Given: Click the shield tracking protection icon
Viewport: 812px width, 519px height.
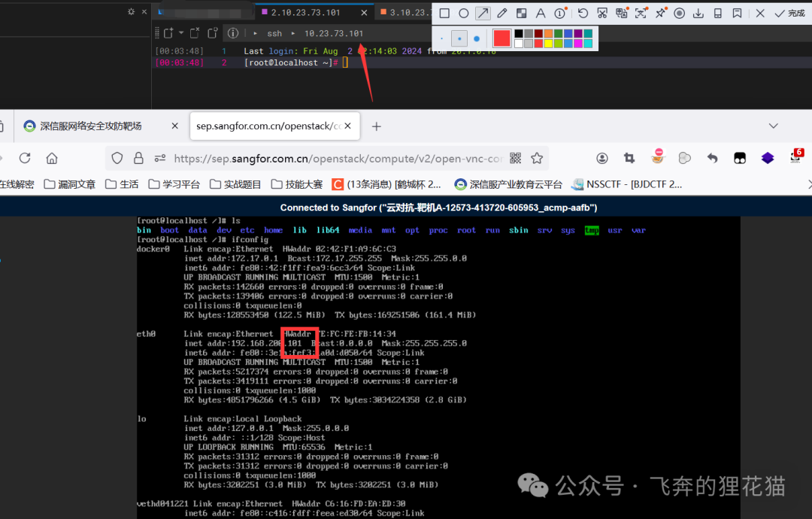Looking at the screenshot, I should click(x=117, y=159).
